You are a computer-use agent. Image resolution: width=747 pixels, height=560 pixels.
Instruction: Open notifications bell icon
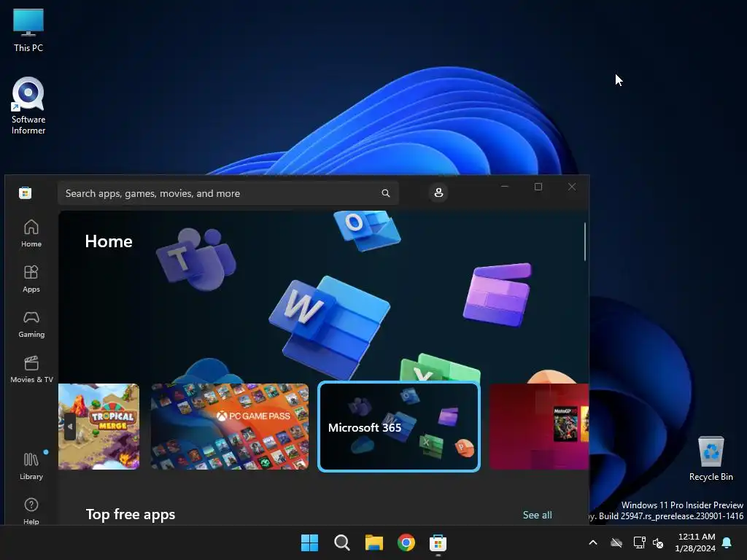pos(727,542)
